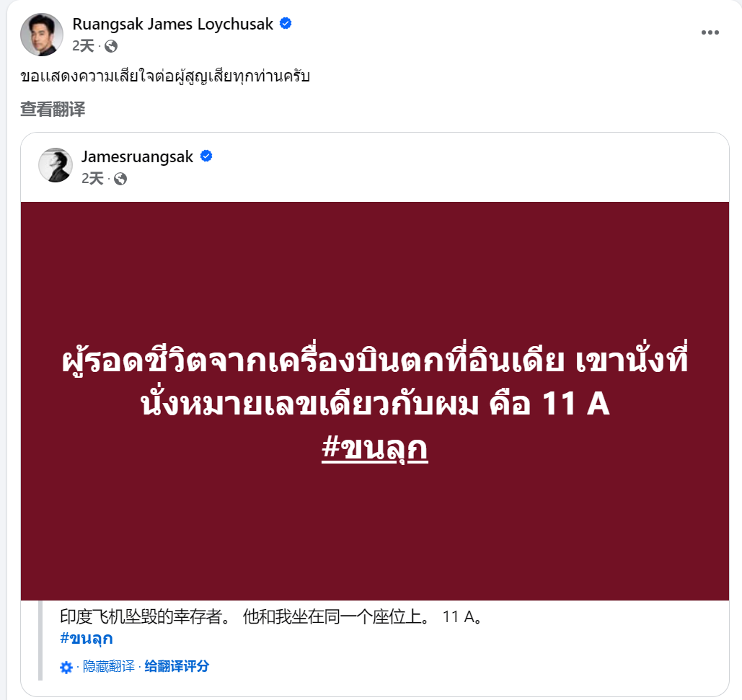This screenshot has width=742, height=700.
Task: Open the main post's 2天 timestamp
Action: tap(84, 46)
